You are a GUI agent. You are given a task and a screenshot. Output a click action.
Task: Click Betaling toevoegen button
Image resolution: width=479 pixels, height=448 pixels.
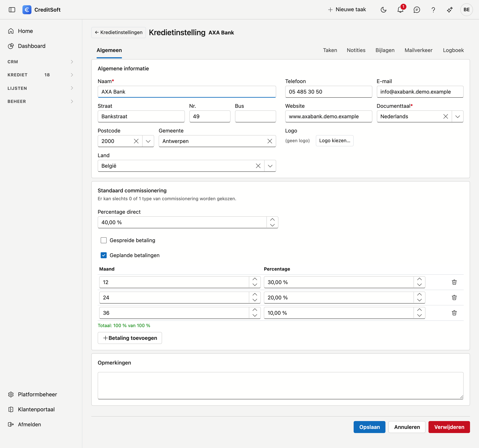pyautogui.click(x=130, y=338)
